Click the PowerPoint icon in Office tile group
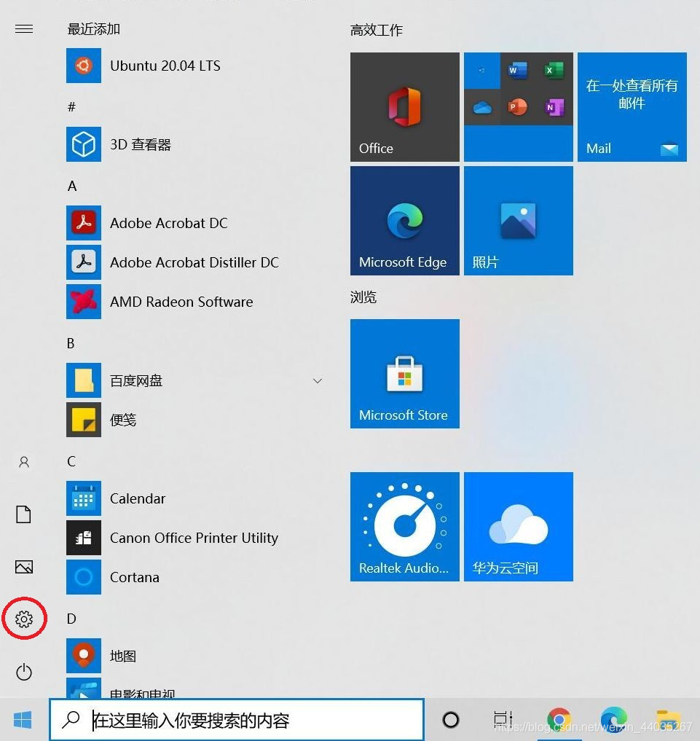700x741 pixels. pos(518,107)
